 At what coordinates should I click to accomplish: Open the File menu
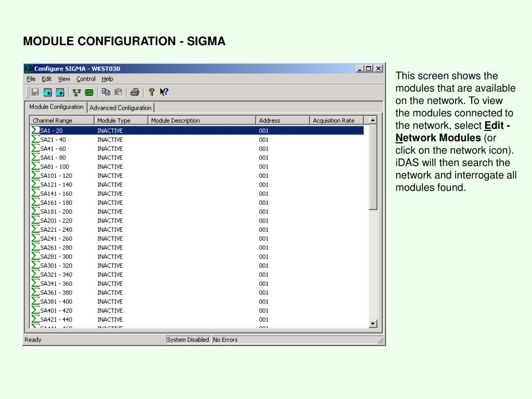coord(31,79)
